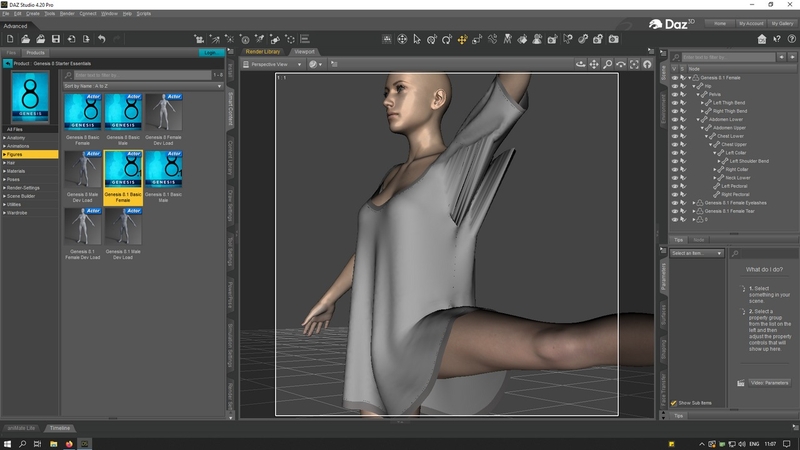
Task: Click the New scene icon
Action: point(10,39)
